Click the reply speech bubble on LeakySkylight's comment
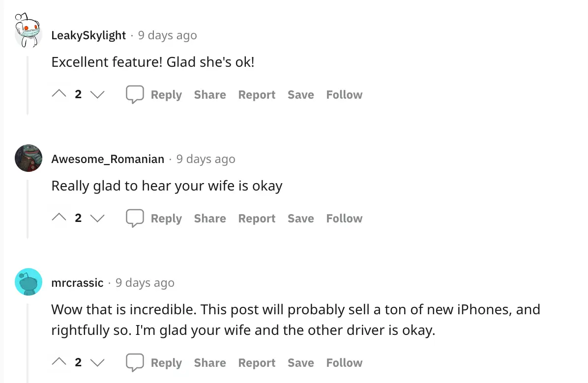The image size is (588, 383). 135,94
